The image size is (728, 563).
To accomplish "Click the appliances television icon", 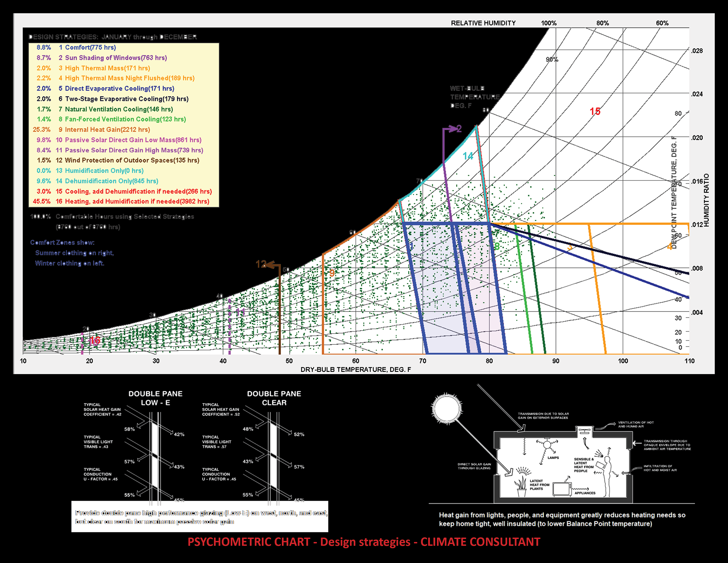I will (562, 489).
